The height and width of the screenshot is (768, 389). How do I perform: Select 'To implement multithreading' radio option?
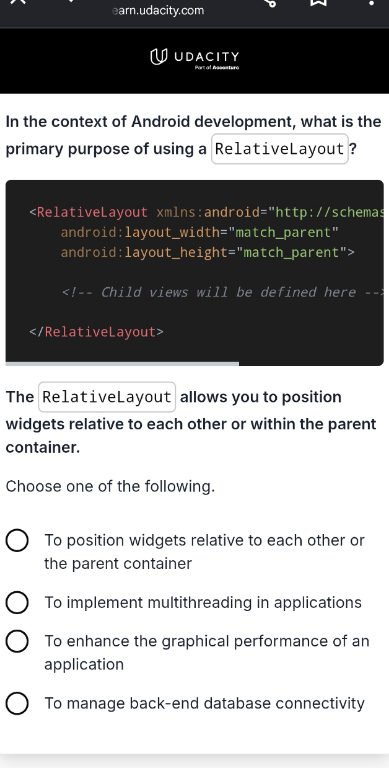pos(17,602)
